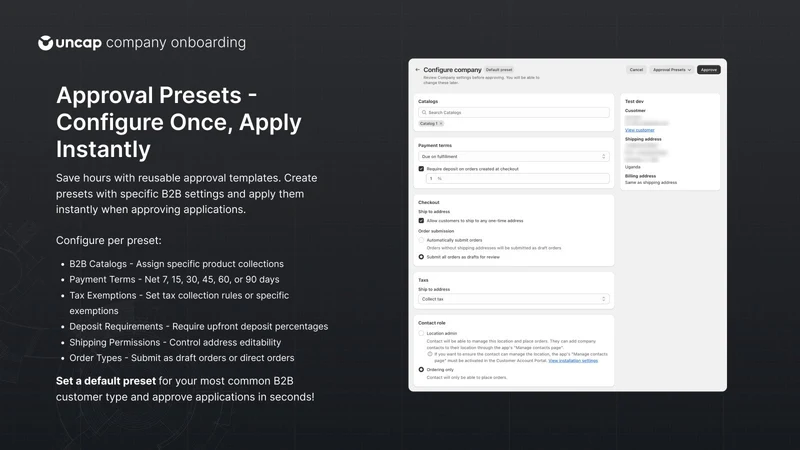This screenshot has width=800, height=450.
Task: Click the Order submission label
Action: point(436,231)
